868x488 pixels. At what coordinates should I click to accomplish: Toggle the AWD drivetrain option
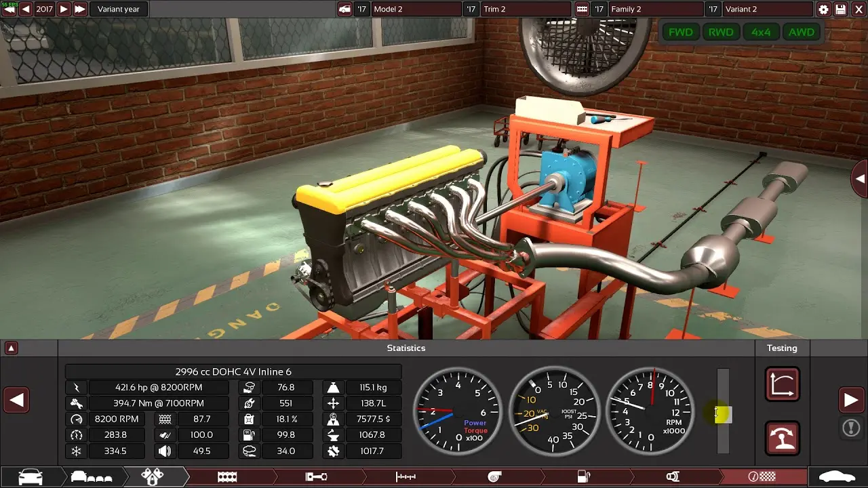point(802,32)
